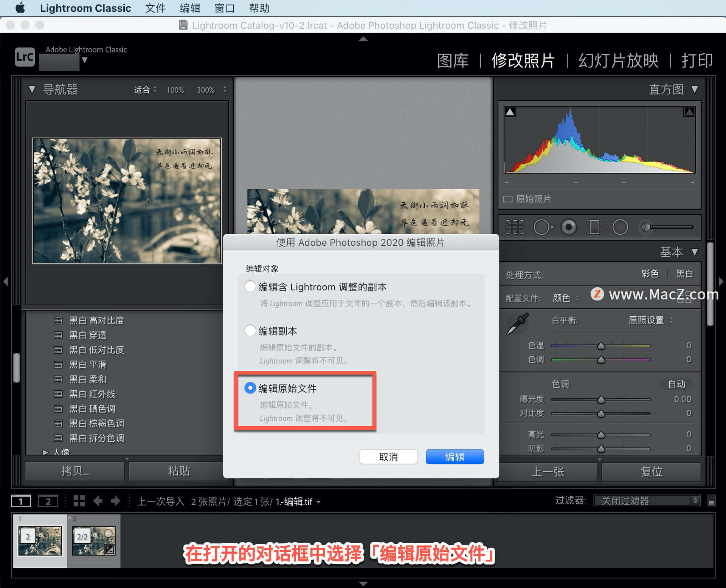Open the Apple menu
The width and height of the screenshot is (726, 588).
(x=20, y=8)
